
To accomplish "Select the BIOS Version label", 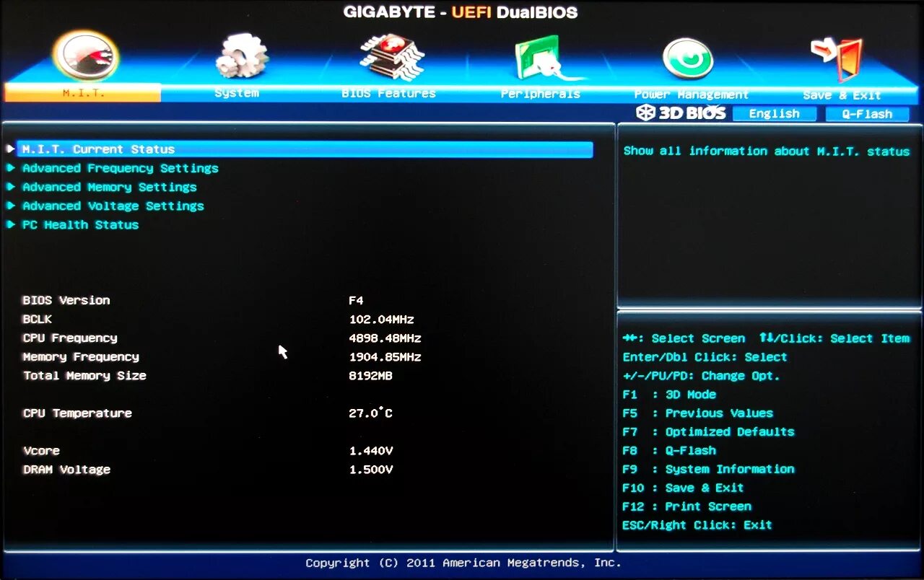I will coord(66,300).
